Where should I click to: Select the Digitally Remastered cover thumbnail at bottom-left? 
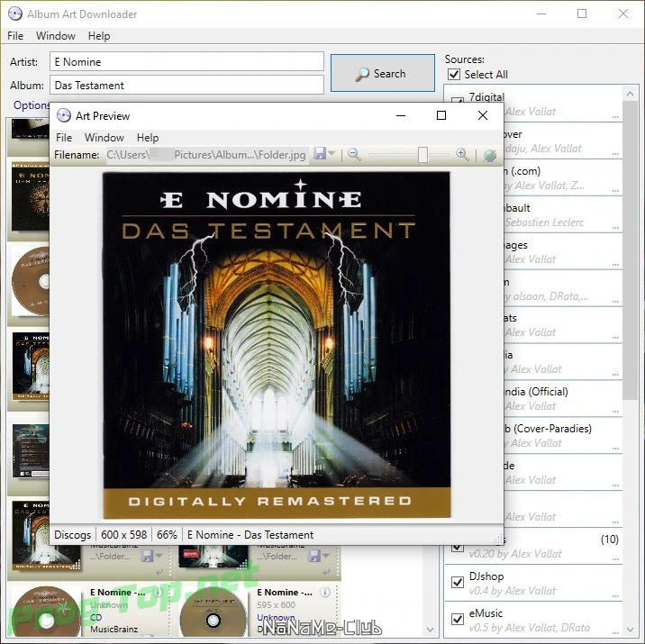[46, 537]
